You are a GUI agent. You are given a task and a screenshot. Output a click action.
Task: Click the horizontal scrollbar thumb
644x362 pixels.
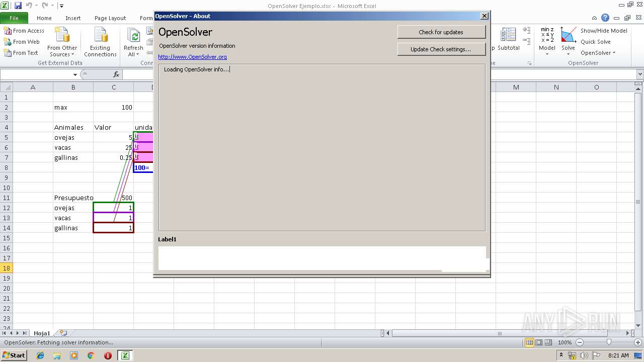499,333
